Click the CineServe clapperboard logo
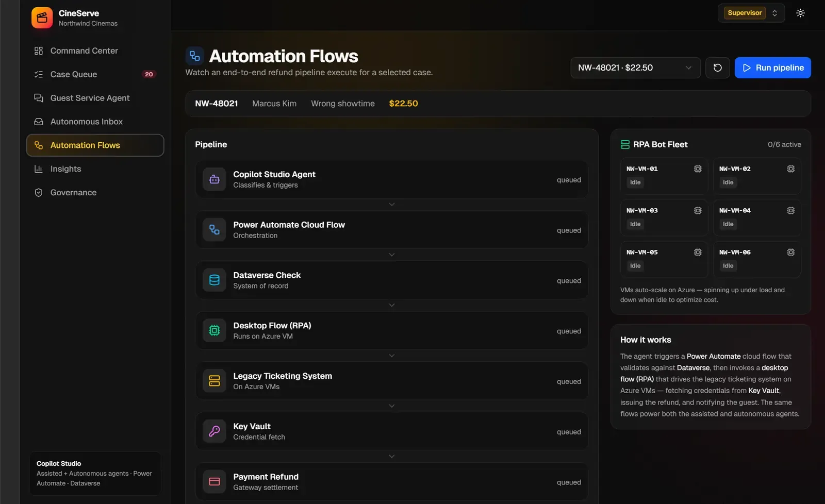 tap(42, 18)
